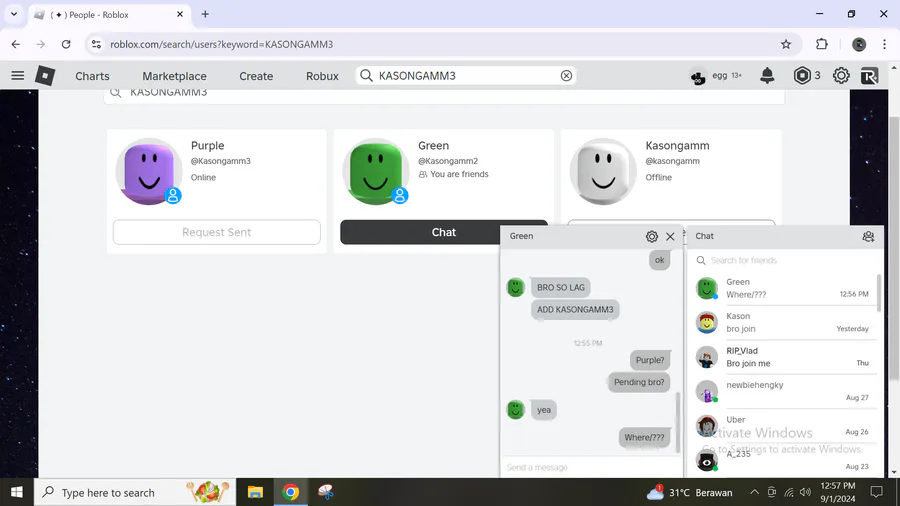Click the navbar search magnifier icon
The width and height of the screenshot is (900, 506).
tap(366, 76)
